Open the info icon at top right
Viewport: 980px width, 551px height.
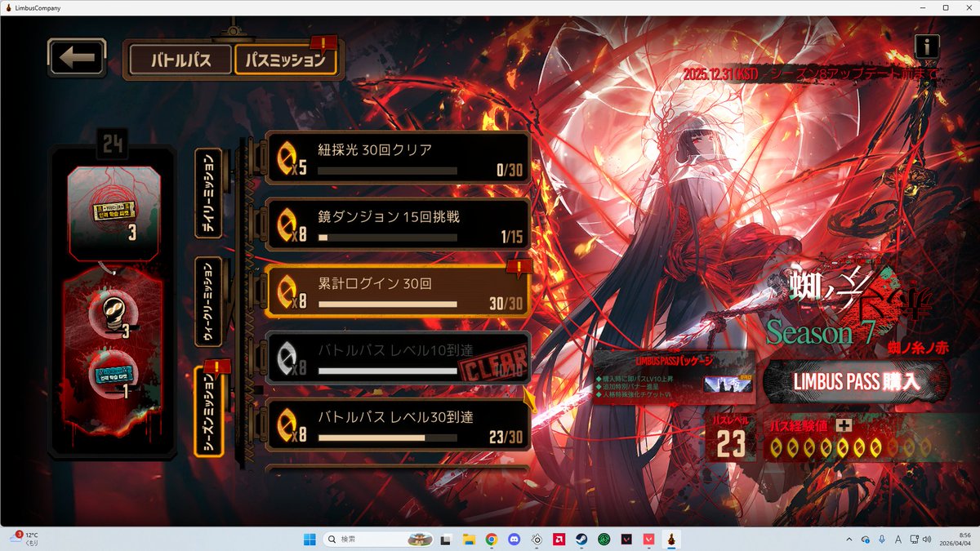[927, 47]
